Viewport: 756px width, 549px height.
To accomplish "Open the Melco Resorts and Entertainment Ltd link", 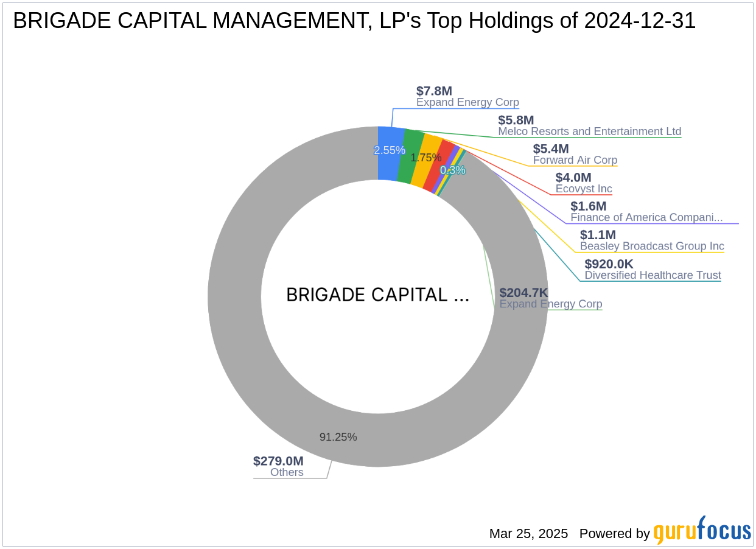I will click(x=589, y=131).
